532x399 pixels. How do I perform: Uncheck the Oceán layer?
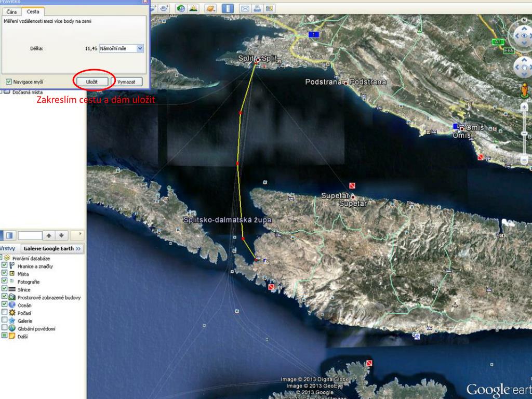pos(4,304)
